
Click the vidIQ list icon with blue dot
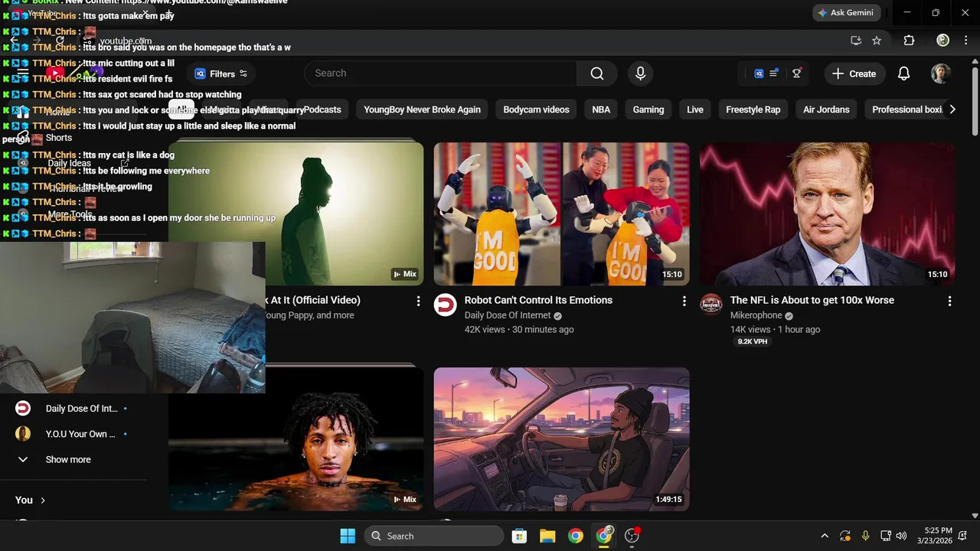click(x=774, y=73)
